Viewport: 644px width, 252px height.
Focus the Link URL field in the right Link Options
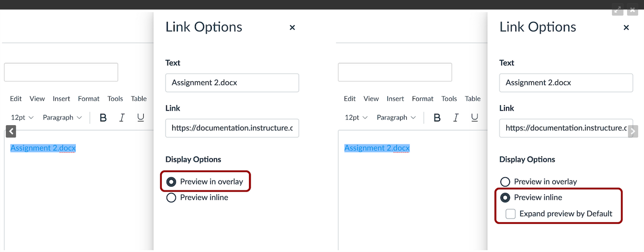pyautogui.click(x=566, y=128)
